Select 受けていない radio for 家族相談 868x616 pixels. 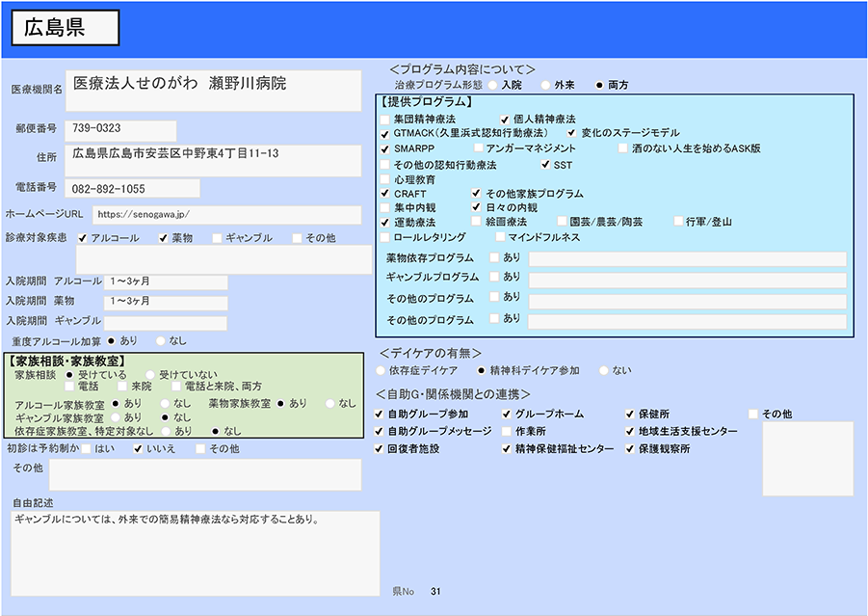click(x=150, y=375)
